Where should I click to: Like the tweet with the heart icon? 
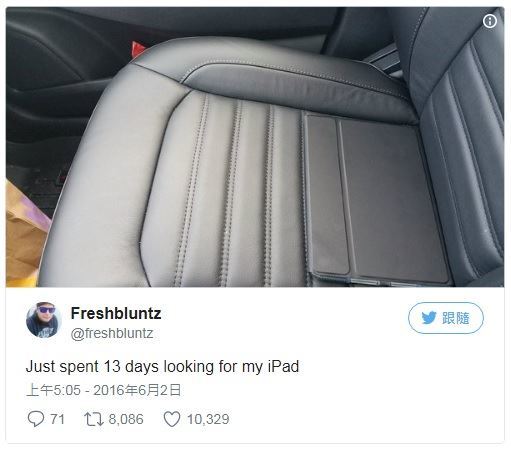(172, 419)
